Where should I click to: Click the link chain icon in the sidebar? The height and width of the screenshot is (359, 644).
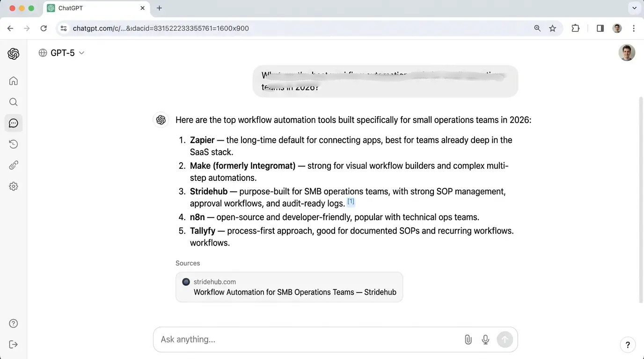point(14,165)
